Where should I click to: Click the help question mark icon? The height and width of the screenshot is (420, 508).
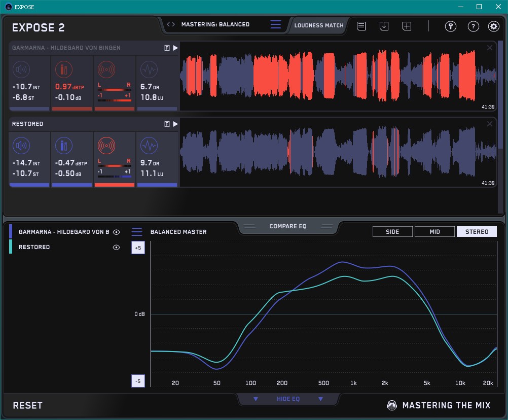pyautogui.click(x=473, y=26)
